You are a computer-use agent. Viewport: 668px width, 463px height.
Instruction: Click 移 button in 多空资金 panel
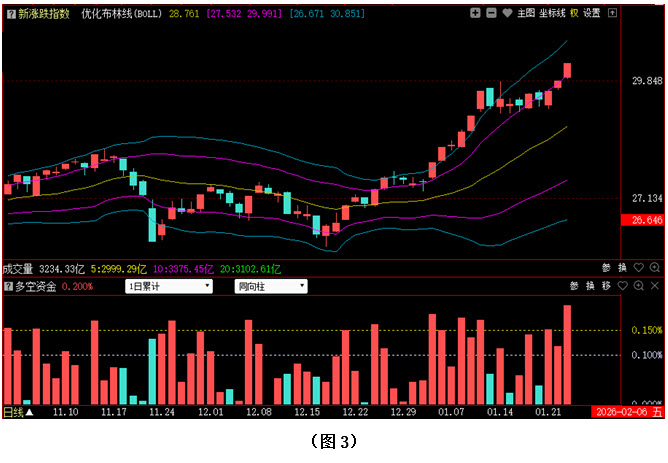pos(606,286)
